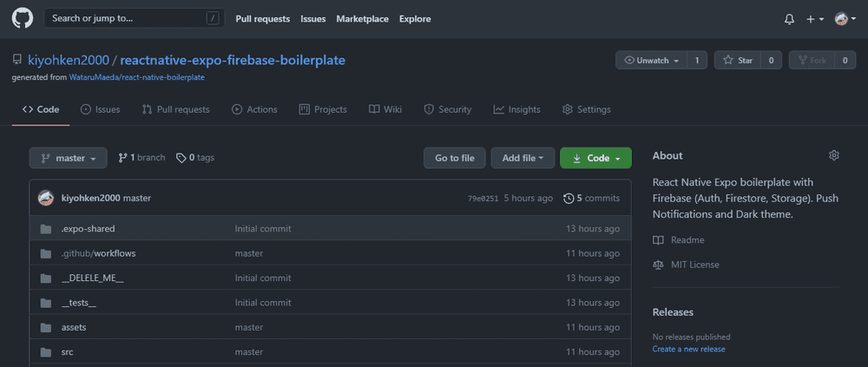Switch to the Insights tab
This screenshot has width=868, height=367.
[x=517, y=109]
